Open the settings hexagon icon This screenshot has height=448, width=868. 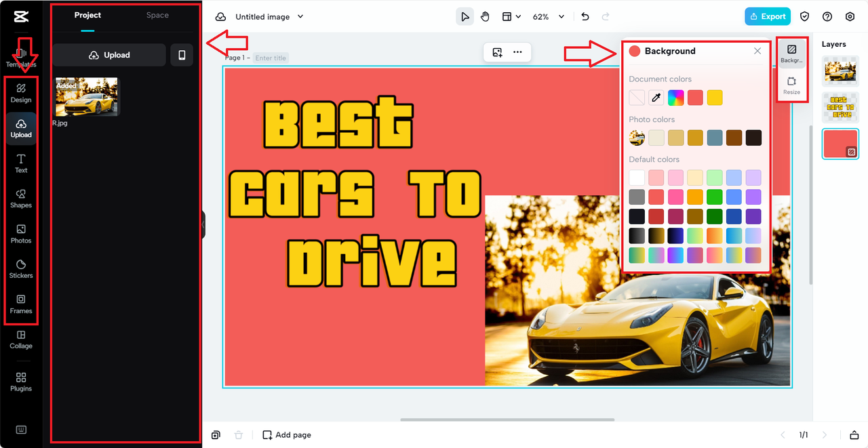click(850, 17)
